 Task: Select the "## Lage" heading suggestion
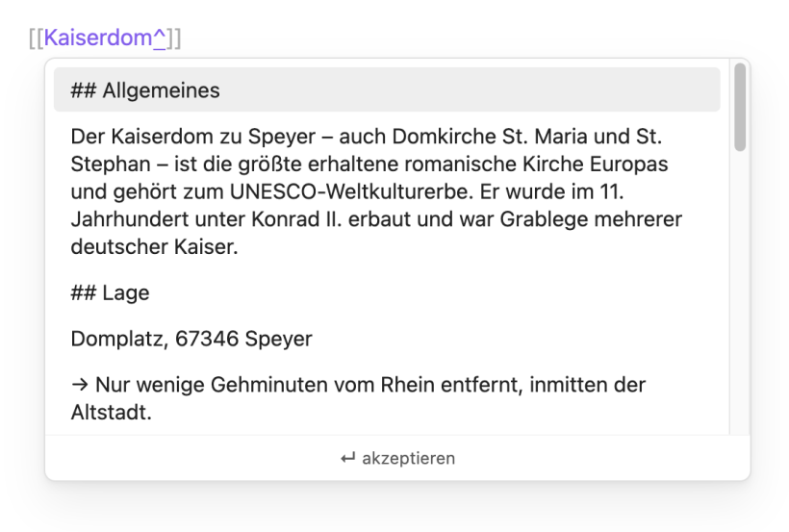point(387,292)
